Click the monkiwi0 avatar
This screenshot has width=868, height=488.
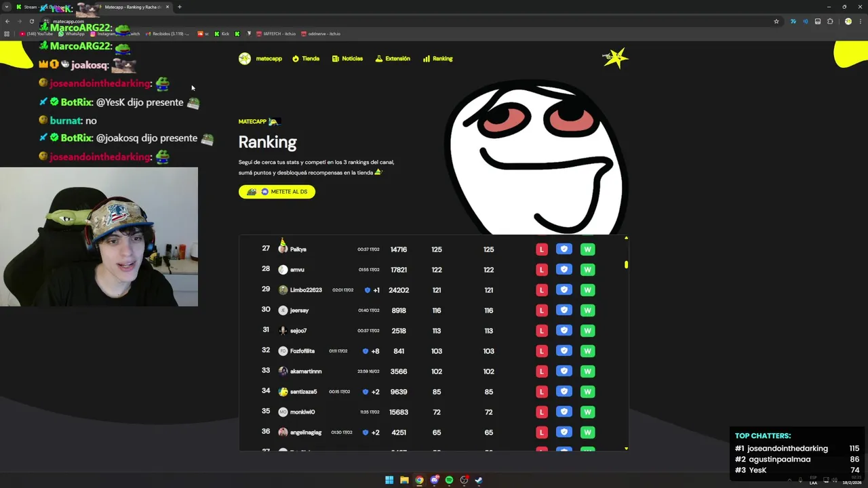[283, 412]
